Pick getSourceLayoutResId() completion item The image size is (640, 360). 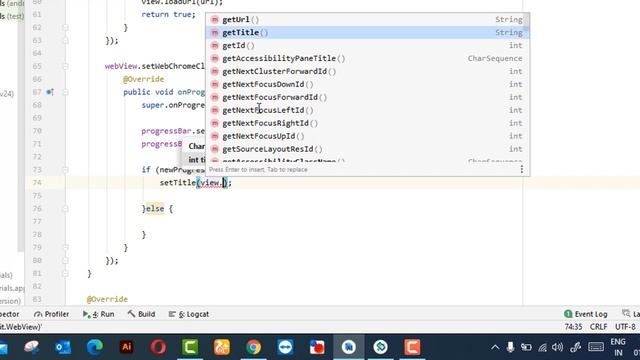pyautogui.click(x=366, y=149)
